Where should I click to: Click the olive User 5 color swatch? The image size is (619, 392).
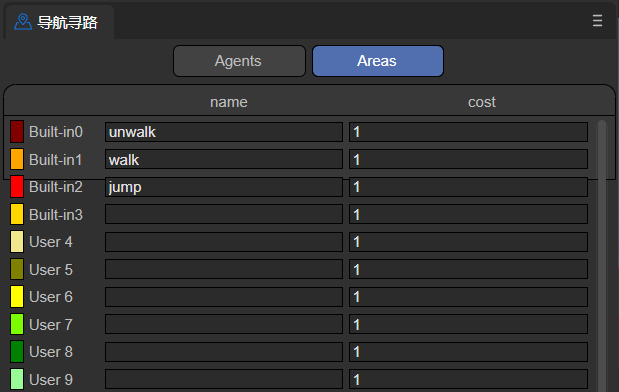pos(17,269)
